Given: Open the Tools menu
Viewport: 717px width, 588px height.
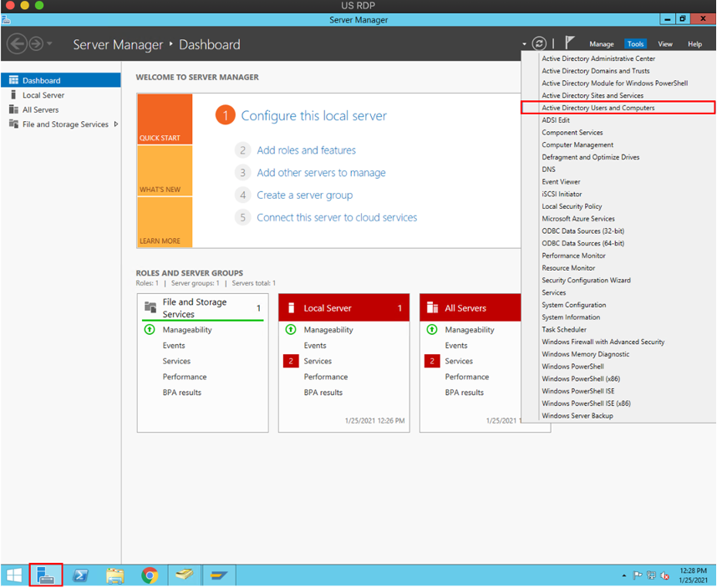Looking at the screenshot, I should [x=637, y=43].
